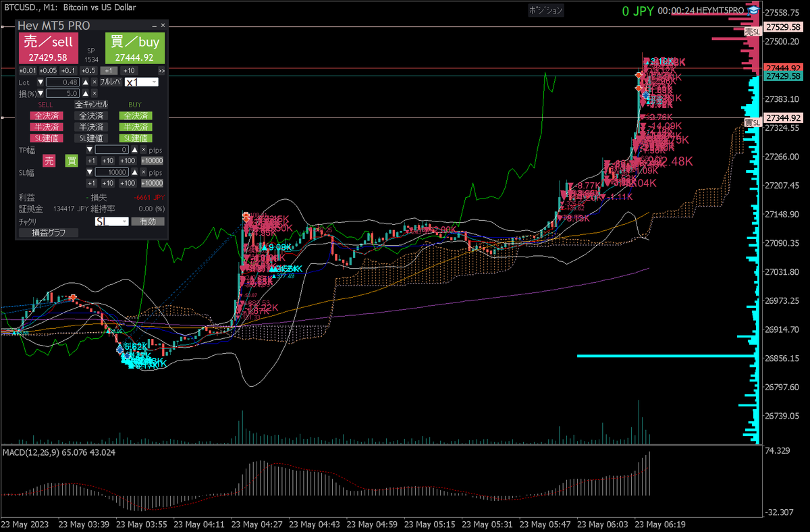Open the チャクリ SL dropdown

tap(112, 221)
